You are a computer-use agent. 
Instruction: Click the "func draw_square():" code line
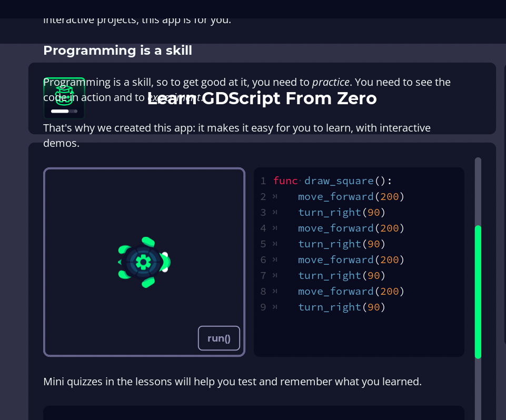point(332,181)
